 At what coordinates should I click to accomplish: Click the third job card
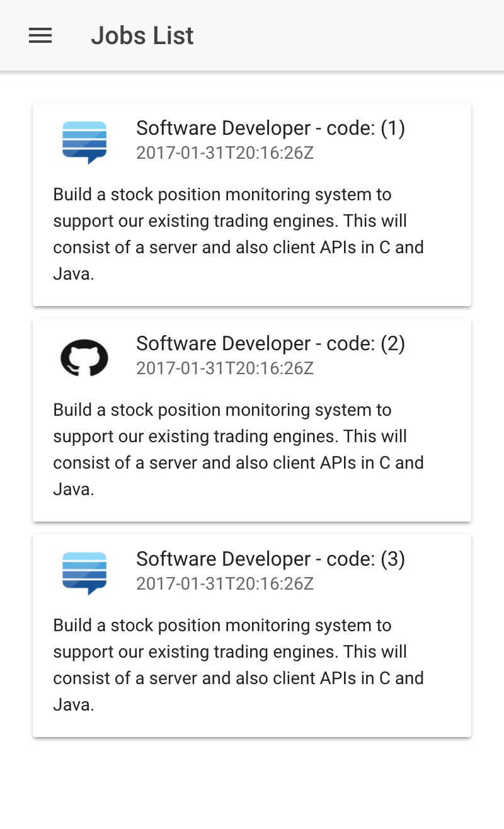[252, 633]
